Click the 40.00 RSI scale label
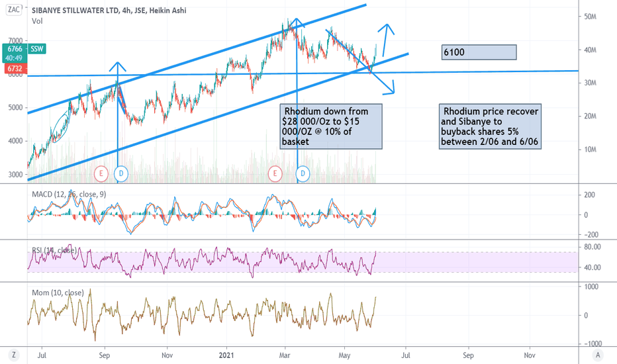The image size is (617, 364). 593,267
